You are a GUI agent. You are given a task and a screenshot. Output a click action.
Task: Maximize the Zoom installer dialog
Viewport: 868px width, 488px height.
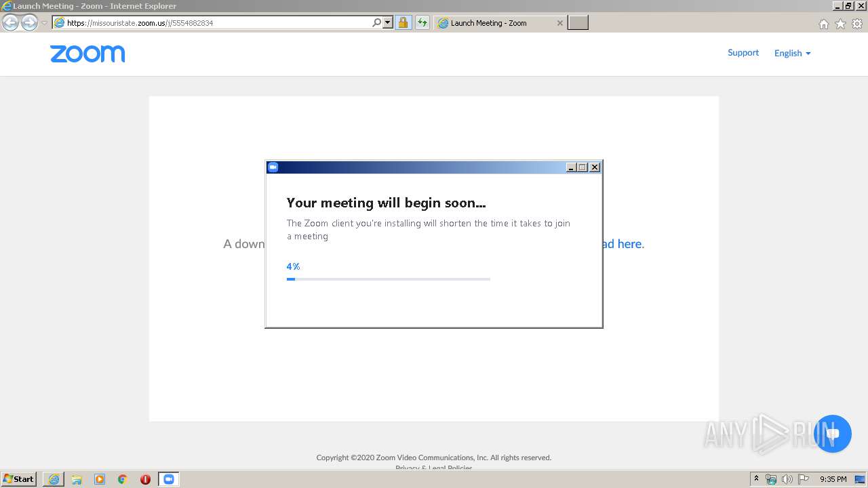coord(583,167)
